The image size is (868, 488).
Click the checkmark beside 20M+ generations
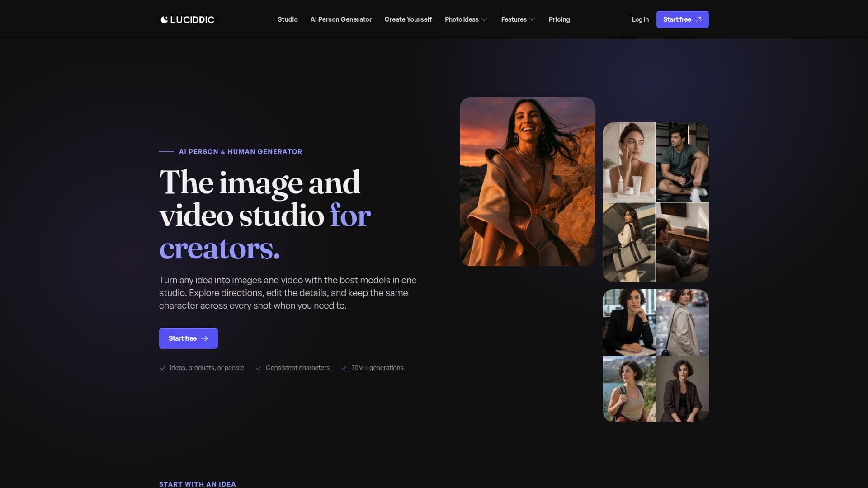pos(344,368)
